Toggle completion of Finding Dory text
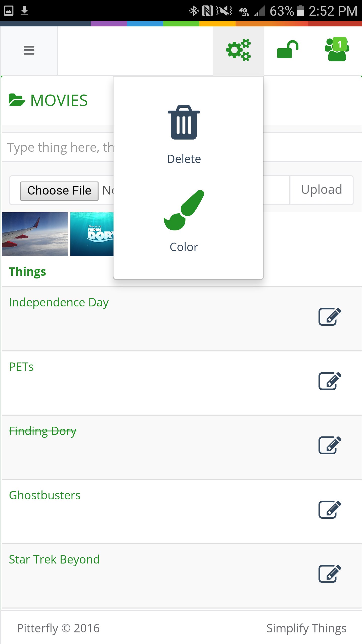362x644 pixels. (43, 431)
